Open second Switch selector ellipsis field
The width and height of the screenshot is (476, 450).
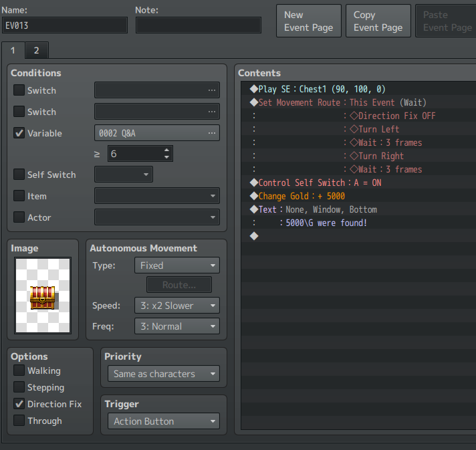[x=157, y=112]
